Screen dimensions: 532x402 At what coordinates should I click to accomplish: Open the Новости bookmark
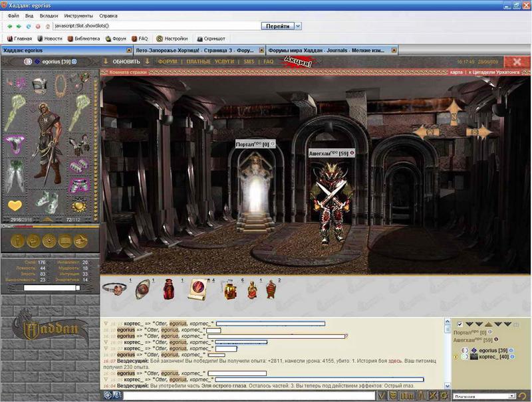coord(50,39)
